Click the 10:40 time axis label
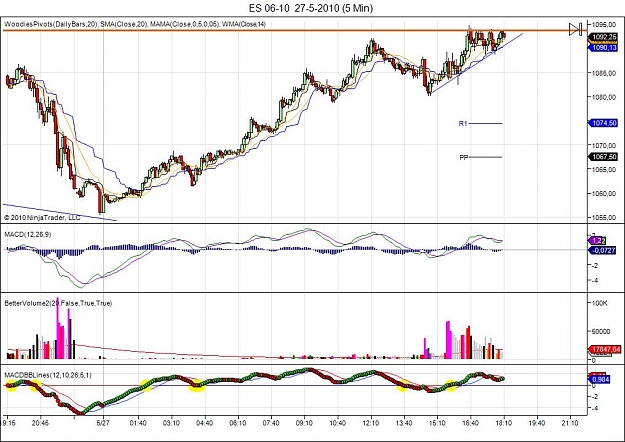The width and height of the screenshot is (625, 442). click(x=338, y=423)
